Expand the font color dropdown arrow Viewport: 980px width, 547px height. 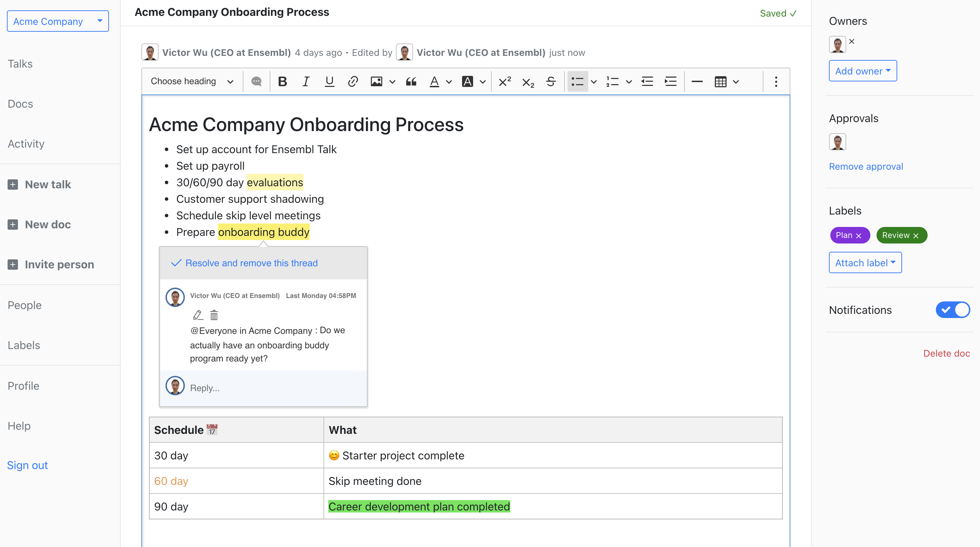point(449,81)
